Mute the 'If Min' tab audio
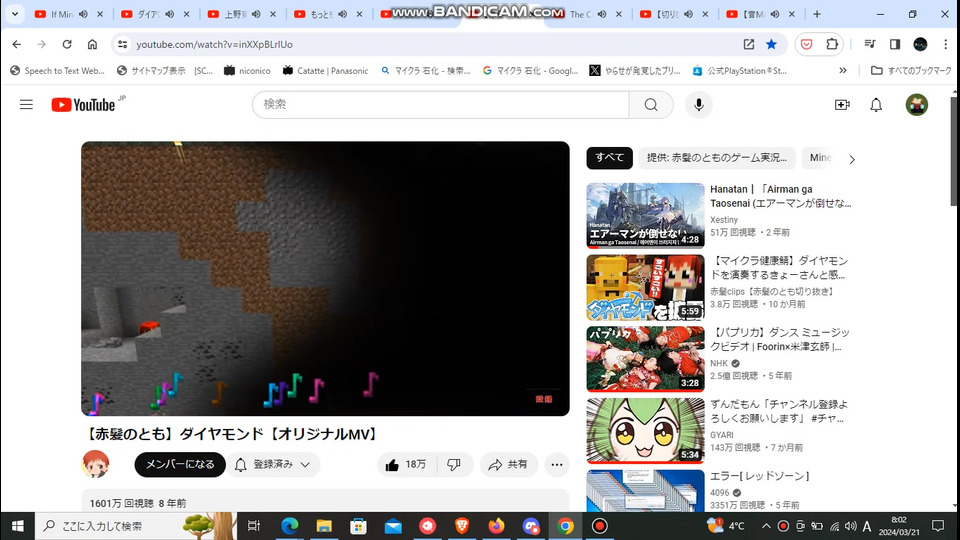 coord(83,13)
